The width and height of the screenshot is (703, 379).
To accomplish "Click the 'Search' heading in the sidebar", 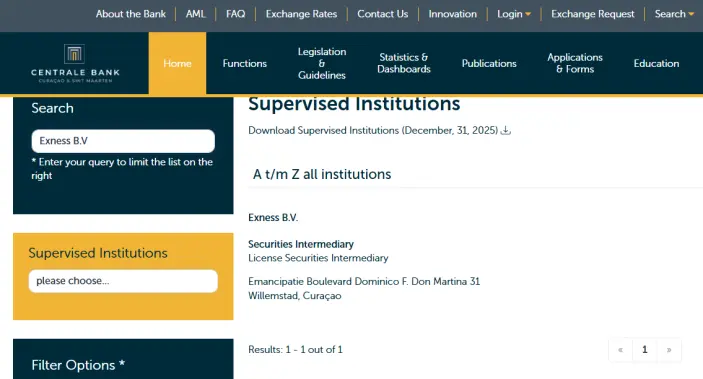I will coord(52,108).
